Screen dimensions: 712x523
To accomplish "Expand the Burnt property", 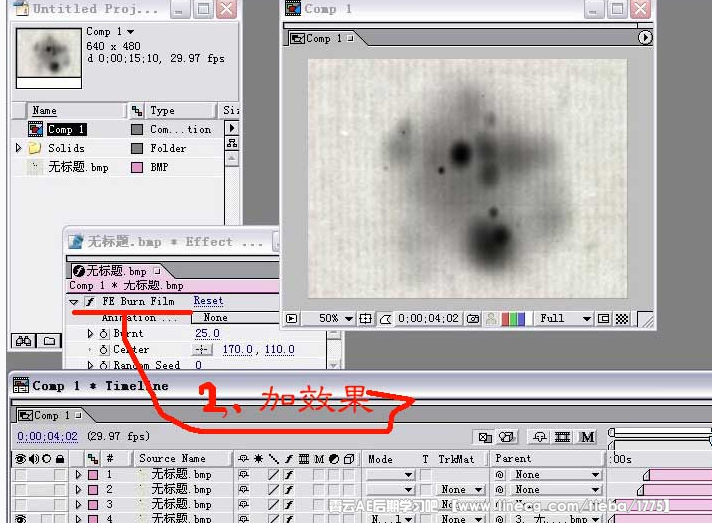I will (x=90, y=334).
